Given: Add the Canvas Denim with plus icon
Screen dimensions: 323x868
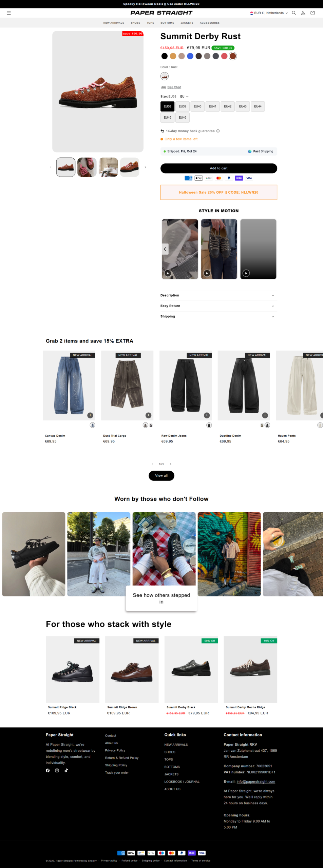Looking at the screenshot, I should tap(90, 415).
